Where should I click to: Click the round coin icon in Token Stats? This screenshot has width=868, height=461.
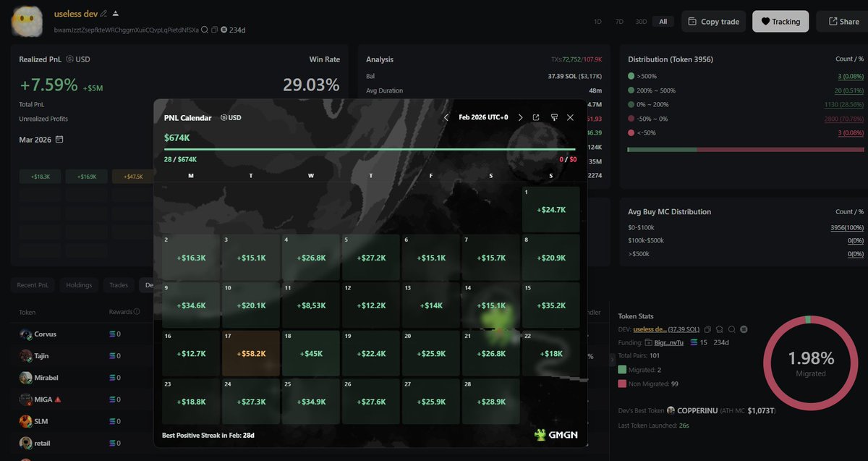coord(744,329)
